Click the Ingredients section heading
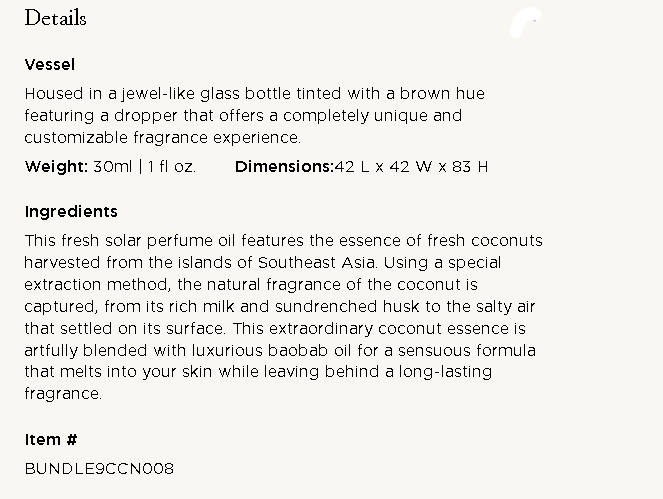The image size is (663, 499). coord(71,212)
